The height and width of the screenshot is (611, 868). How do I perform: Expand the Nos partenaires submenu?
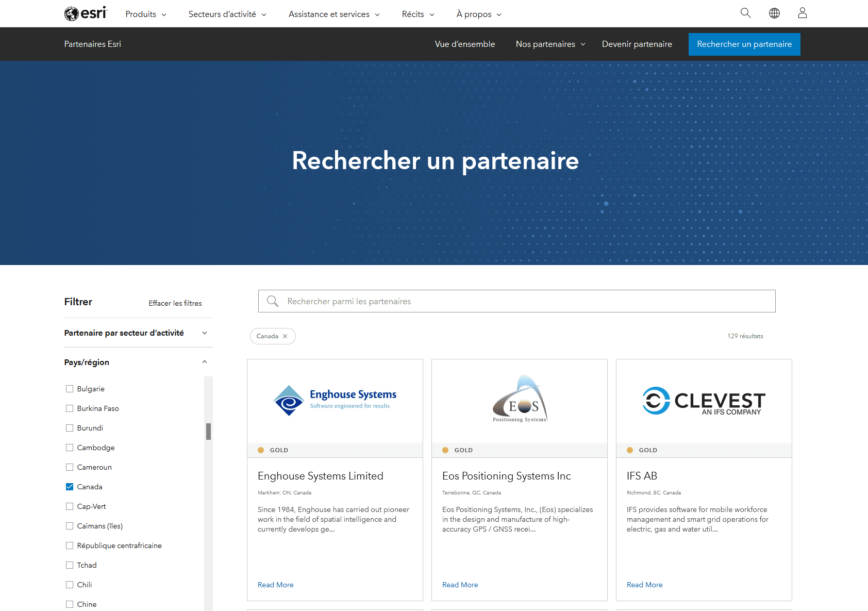click(550, 44)
